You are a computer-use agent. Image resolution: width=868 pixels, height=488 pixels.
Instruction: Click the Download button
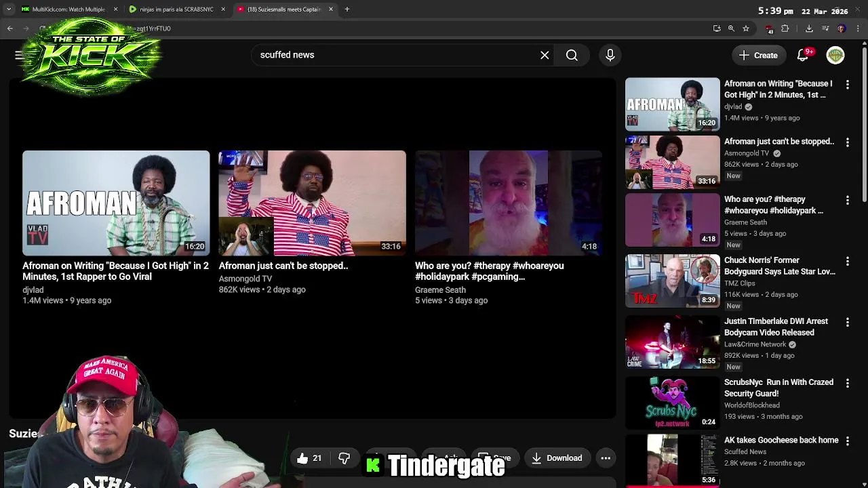click(557, 458)
